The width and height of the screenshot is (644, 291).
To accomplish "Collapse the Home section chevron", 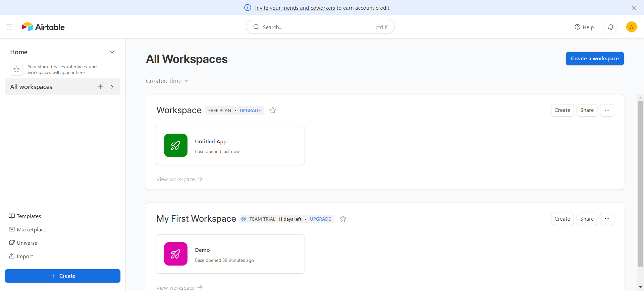I will (x=112, y=52).
